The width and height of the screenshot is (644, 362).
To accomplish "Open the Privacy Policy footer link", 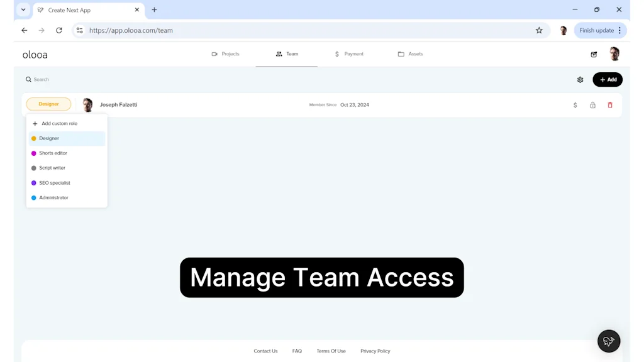I will pyautogui.click(x=375, y=351).
